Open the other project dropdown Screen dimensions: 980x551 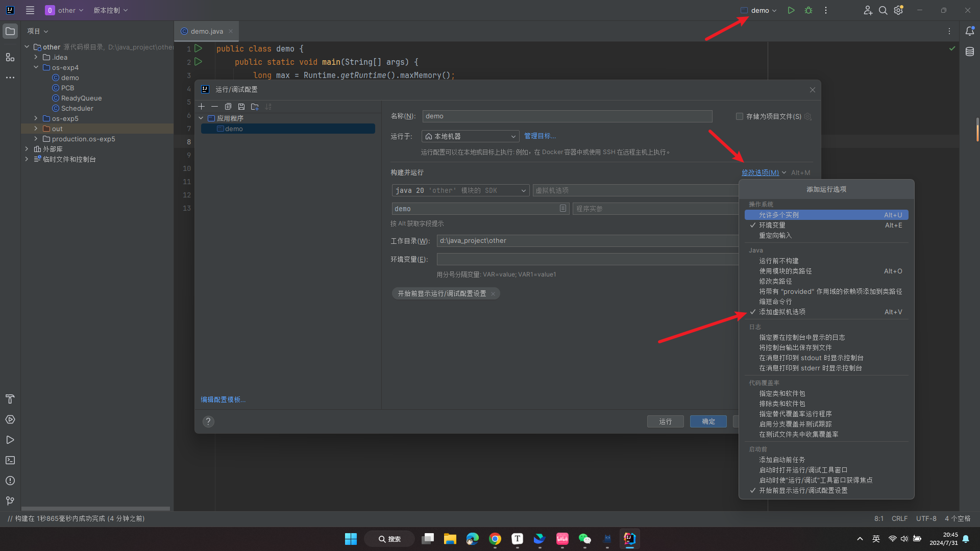tap(64, 10)
